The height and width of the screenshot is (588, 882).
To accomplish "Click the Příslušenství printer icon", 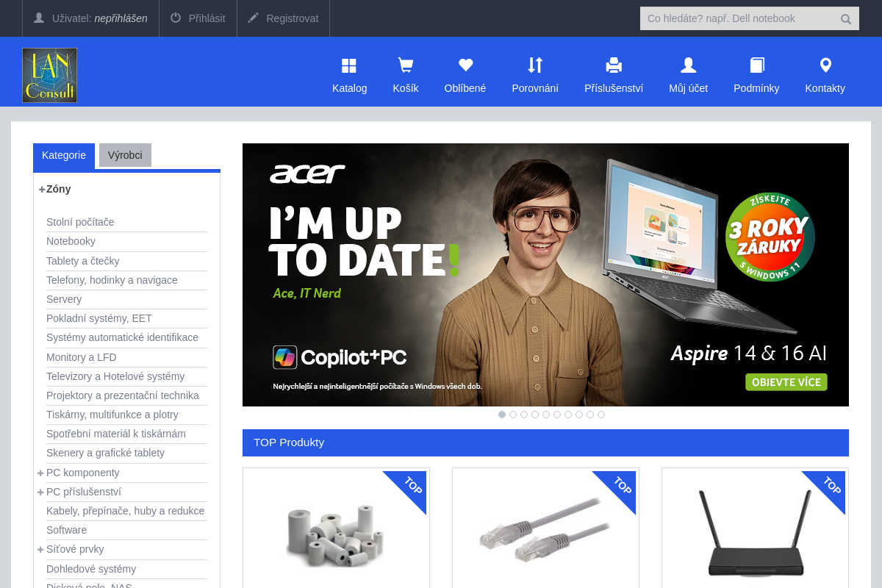I will tap(614, 65).
